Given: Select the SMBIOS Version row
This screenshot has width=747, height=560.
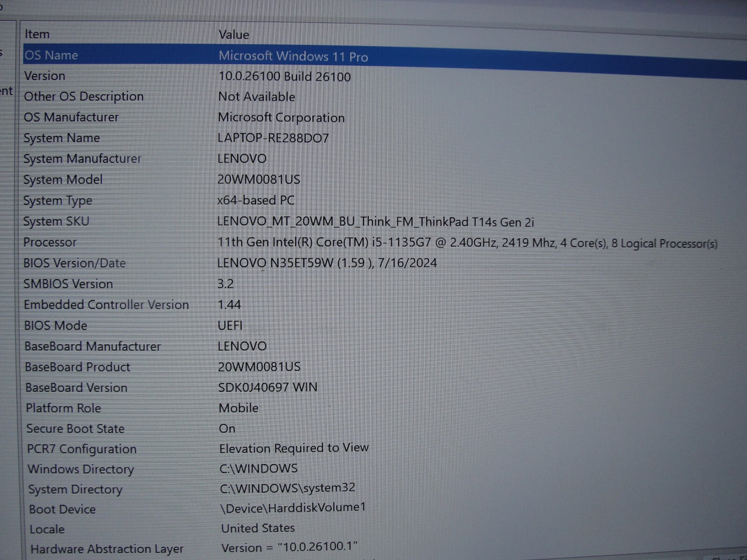Looking at the screenshot, I should click(x=68, y=284).
